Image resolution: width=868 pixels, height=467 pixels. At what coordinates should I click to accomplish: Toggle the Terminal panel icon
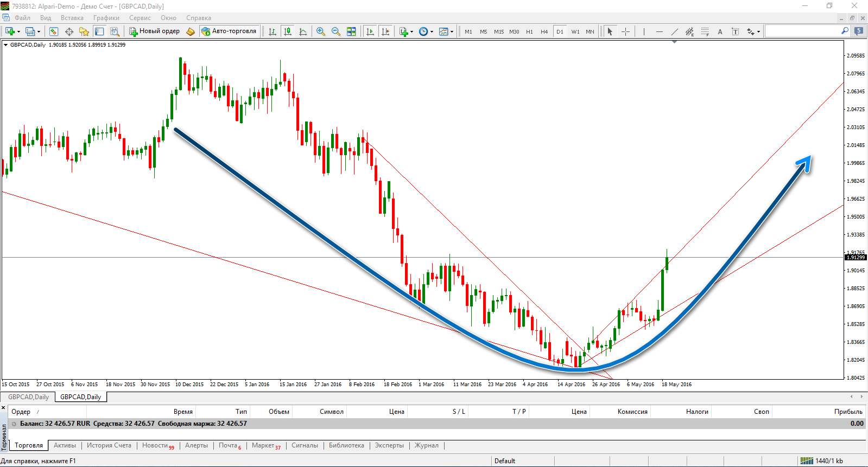pyautogui.click(x=99, y=31)
